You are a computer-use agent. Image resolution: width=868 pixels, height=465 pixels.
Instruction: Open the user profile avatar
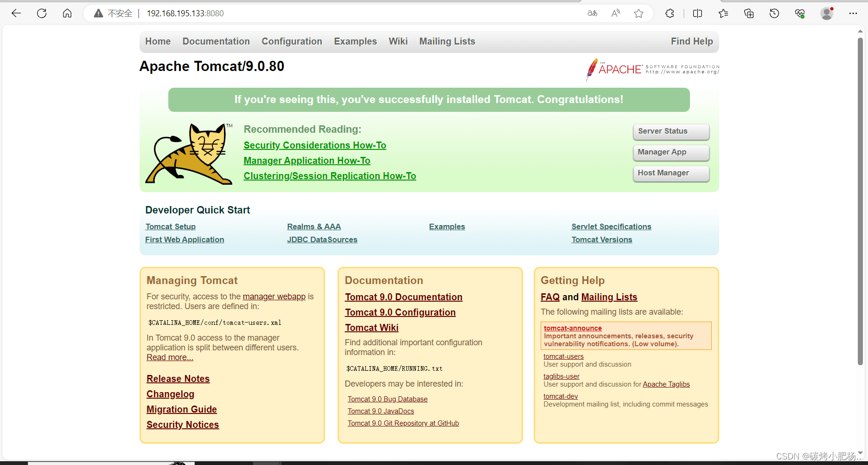coord(827,13)
